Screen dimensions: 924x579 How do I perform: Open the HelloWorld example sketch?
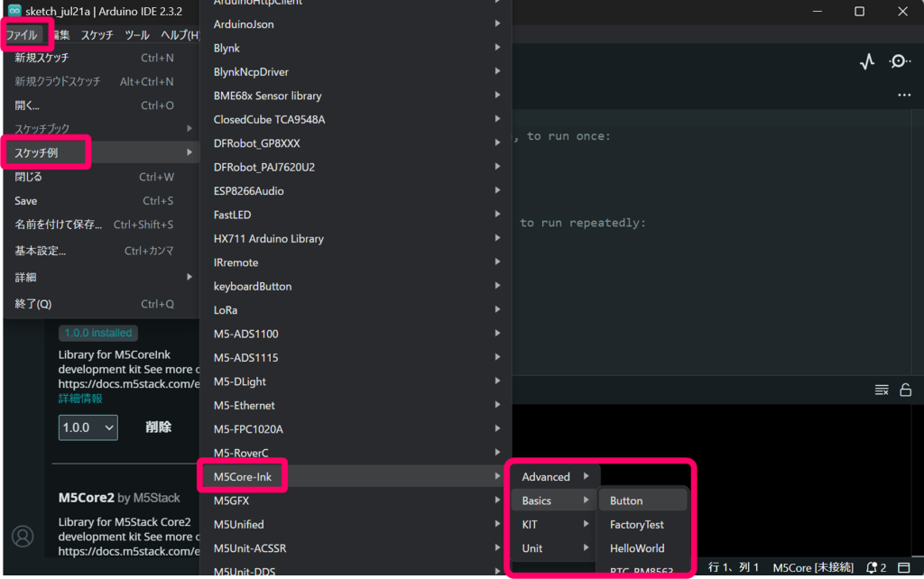643,548
